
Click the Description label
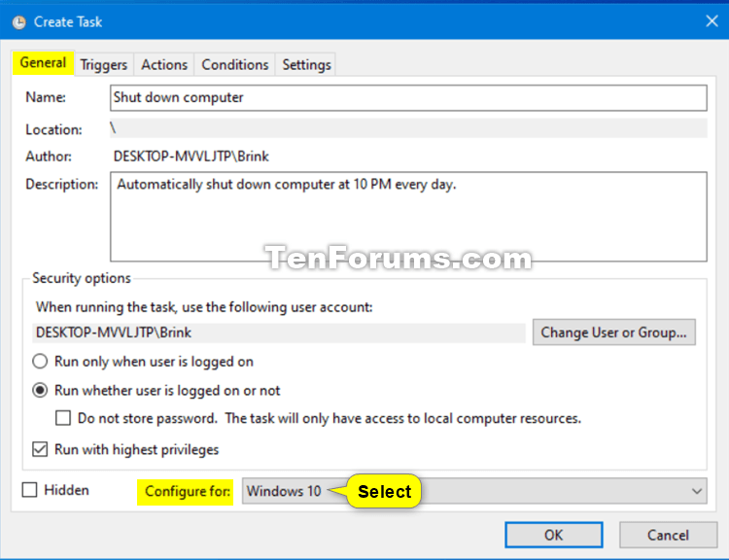(62, 184)
